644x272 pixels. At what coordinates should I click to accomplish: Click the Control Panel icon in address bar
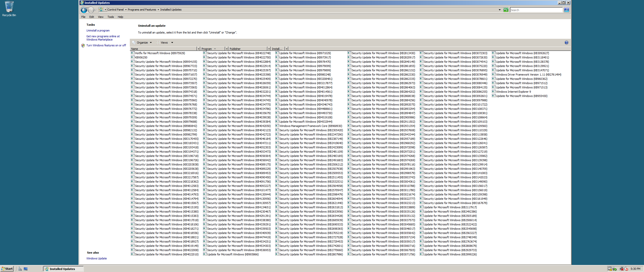(x=101, y=10)
